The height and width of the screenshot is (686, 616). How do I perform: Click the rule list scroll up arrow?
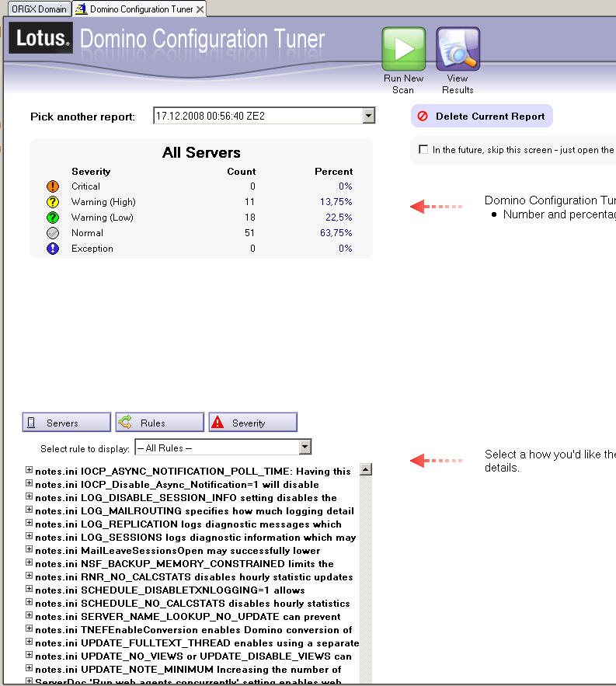point(366,469)
